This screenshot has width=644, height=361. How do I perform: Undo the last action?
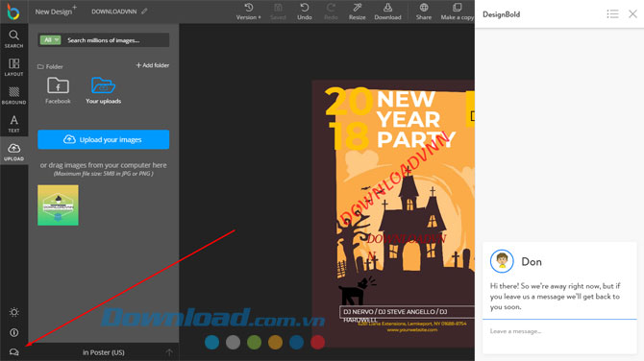[305, 12]
